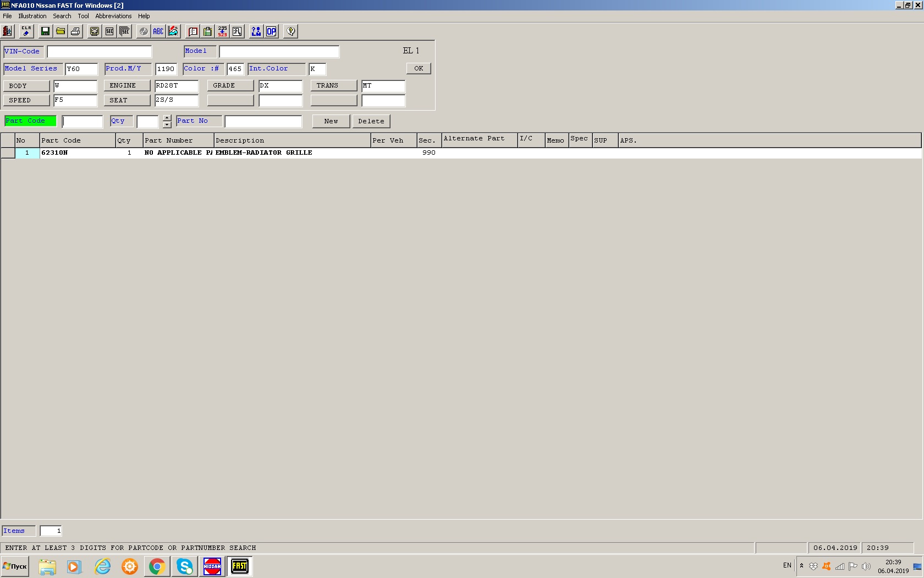Open the Windows Start (Пуск) button
Image resolution: width=924 pixels, height=578 pixels.
click(15, 566)
